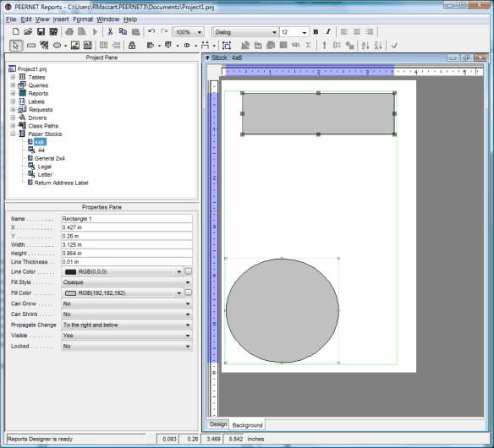Viewport: 494px width, 448px height.
Task: Select Return Address Label stock
Action: (61, 183)
